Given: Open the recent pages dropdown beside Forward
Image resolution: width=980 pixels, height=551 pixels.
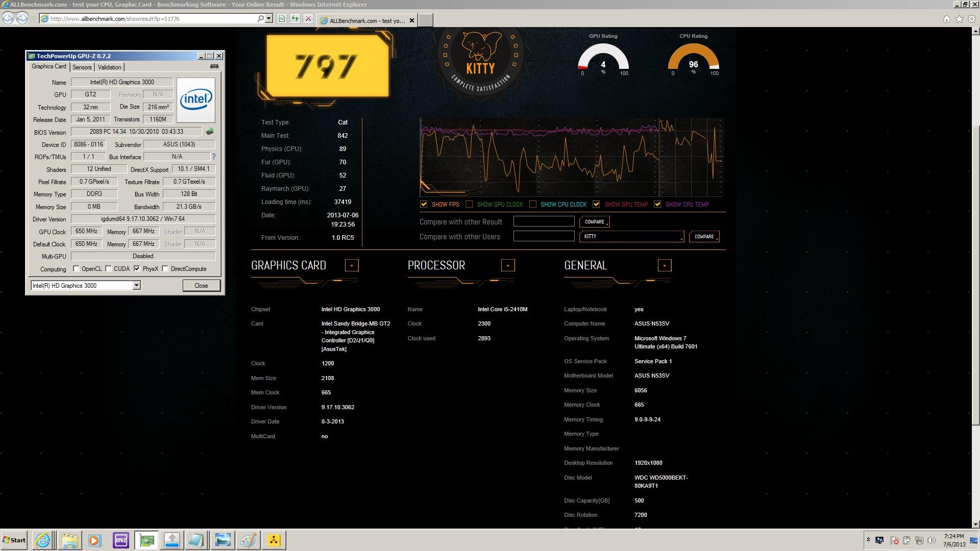Looking at the screenshot, I should 33,19.
